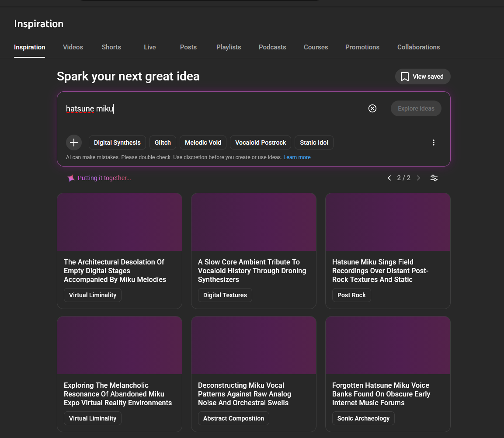Click the bookmark icon in View saved
The height and width of the screenshot is (438, 504).
tap(405, 77)
